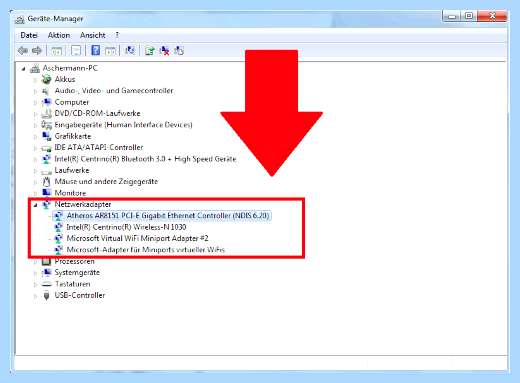This screenshot has height=383, width=520.
Task: Close the Geräte-Manager window
Action: 492,16
